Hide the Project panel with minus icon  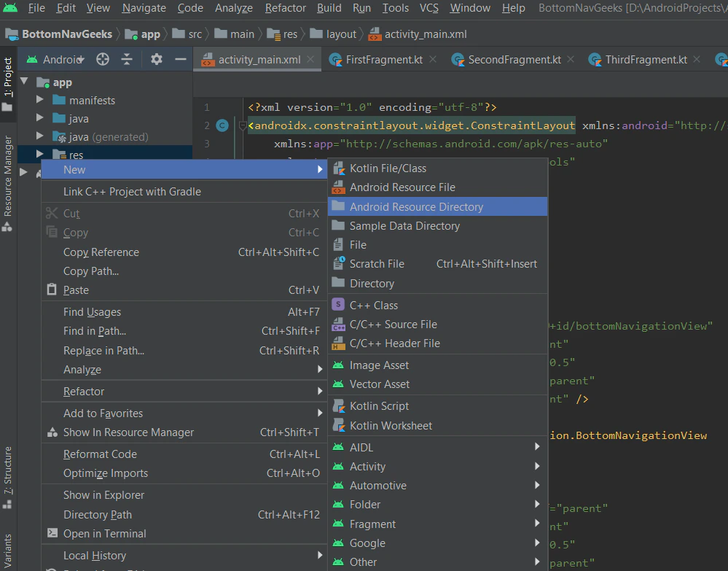click(x=180, y=60)
